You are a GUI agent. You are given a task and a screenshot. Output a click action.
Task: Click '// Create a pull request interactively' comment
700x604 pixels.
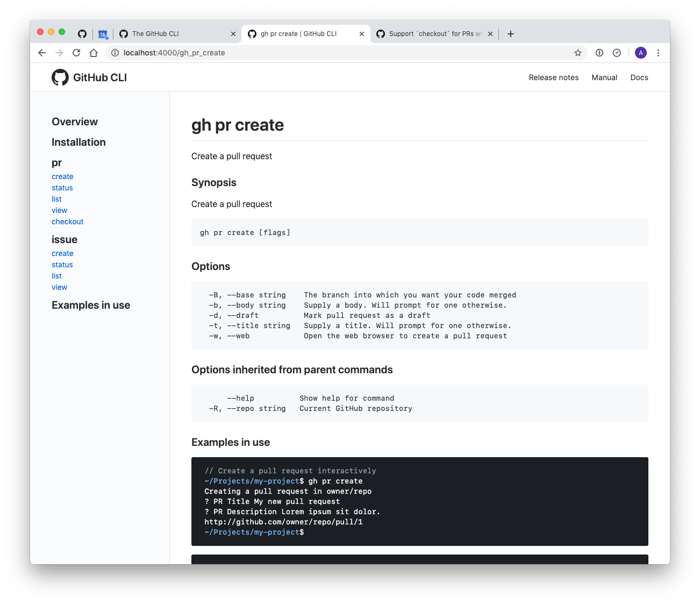tap(290, 471)
